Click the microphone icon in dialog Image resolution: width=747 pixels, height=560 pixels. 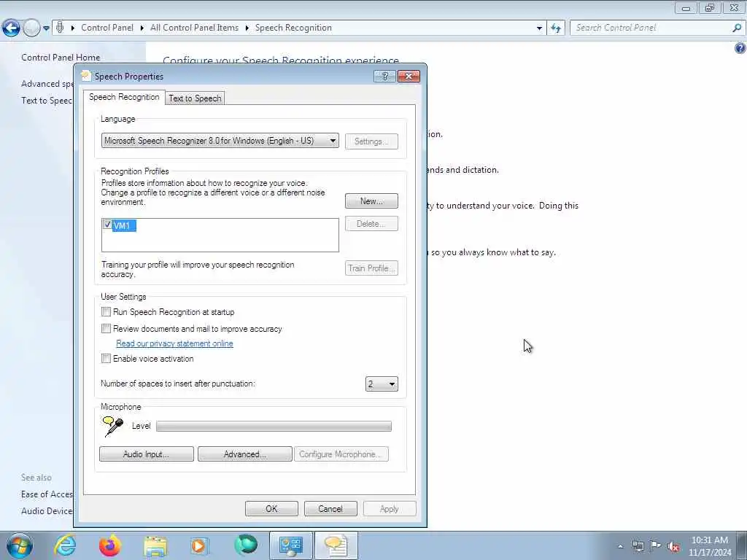tap(112, 426)
